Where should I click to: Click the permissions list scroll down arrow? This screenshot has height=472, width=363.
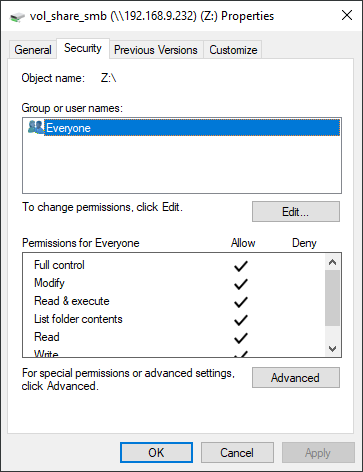332,349
